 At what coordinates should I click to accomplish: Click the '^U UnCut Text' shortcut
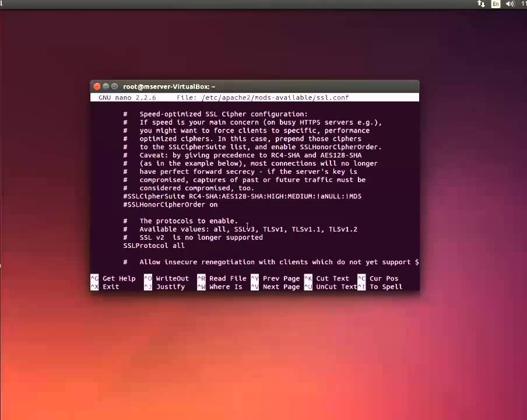tap(331, 287)
